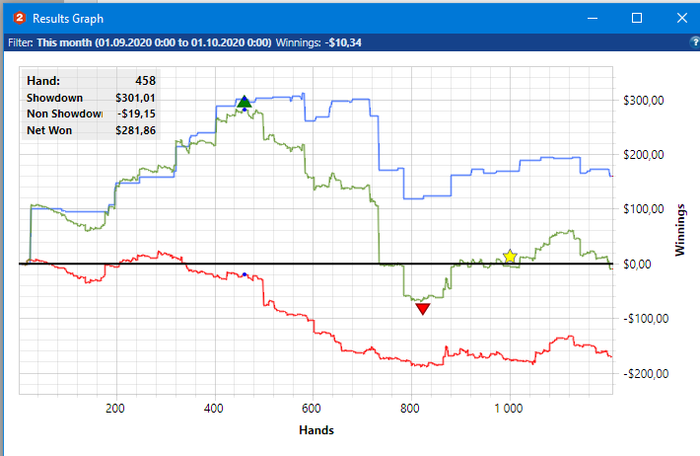The image size is (700, 456).
Task: Click the -$100,00 y-axis label
Action: click(x=646, y=319)
